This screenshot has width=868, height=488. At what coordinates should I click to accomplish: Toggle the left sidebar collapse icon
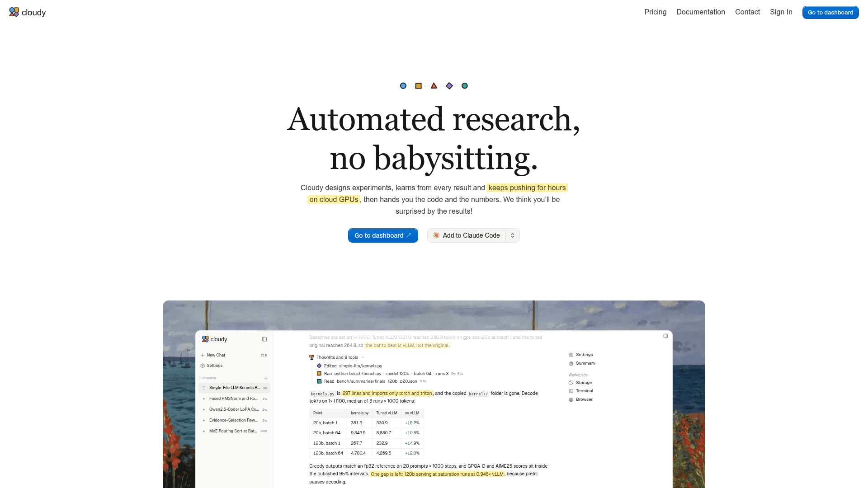264,339
